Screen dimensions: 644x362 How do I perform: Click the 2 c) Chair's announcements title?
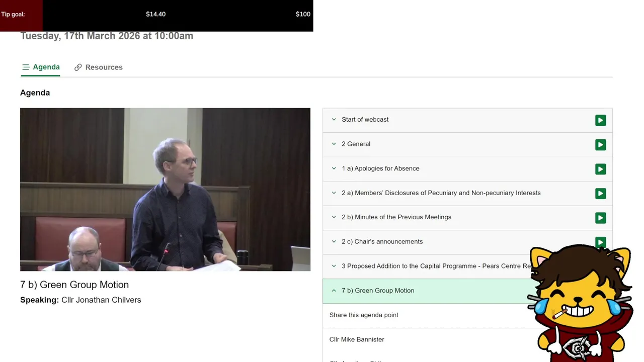point(382,241)
